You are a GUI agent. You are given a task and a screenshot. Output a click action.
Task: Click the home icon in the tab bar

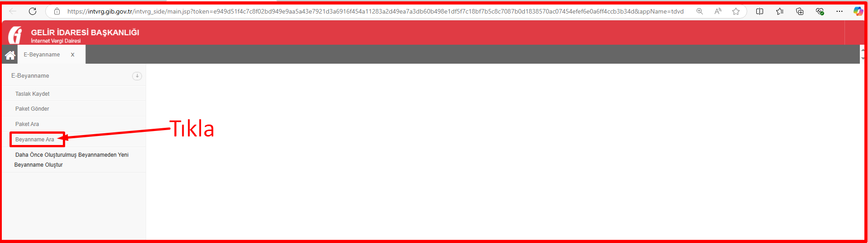(x=10, y=55)
